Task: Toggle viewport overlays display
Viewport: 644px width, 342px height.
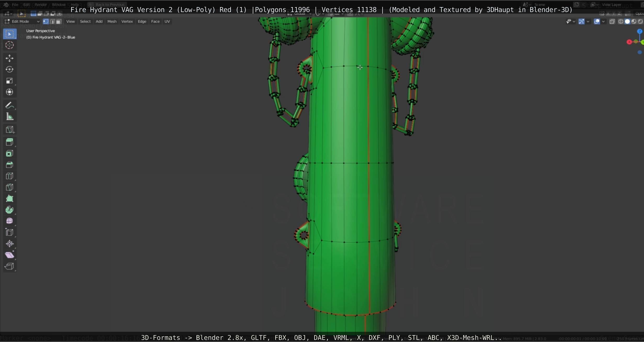Action: tap(597, 21)
